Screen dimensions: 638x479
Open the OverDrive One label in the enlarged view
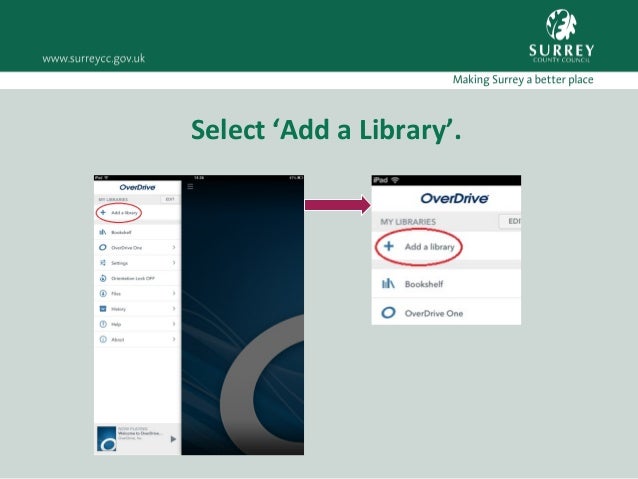click(434, 313)
